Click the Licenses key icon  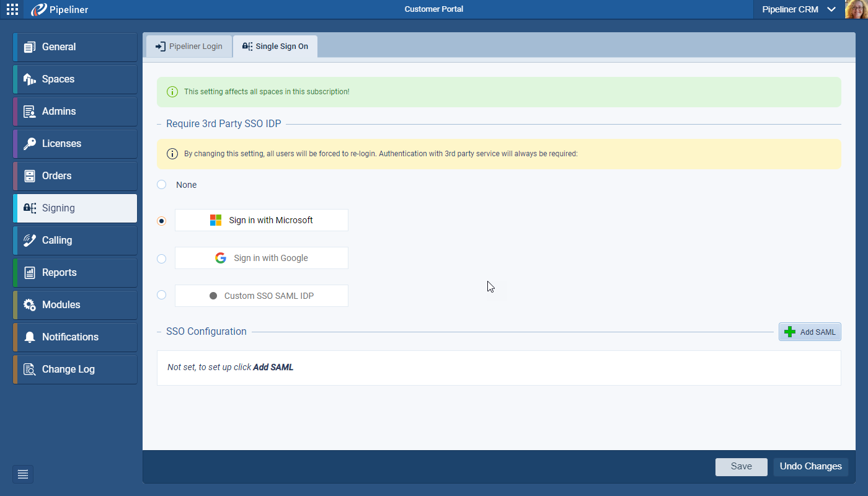point(29,144)
